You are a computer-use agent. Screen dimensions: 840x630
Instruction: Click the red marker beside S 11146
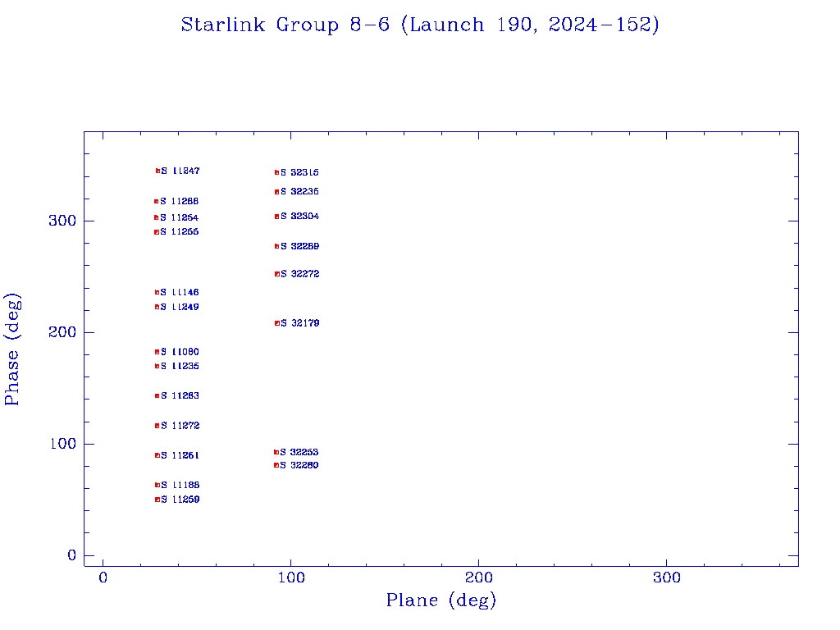(157, 293)
